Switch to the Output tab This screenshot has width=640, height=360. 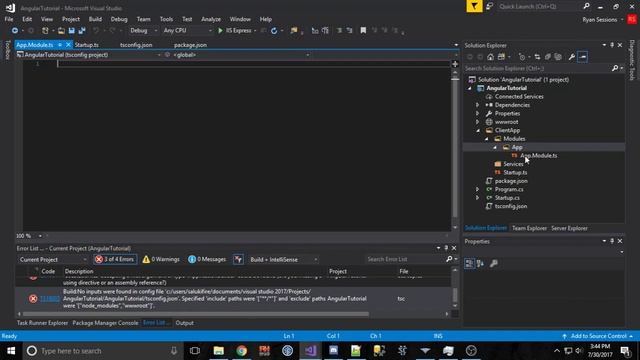tap(184, 323)
